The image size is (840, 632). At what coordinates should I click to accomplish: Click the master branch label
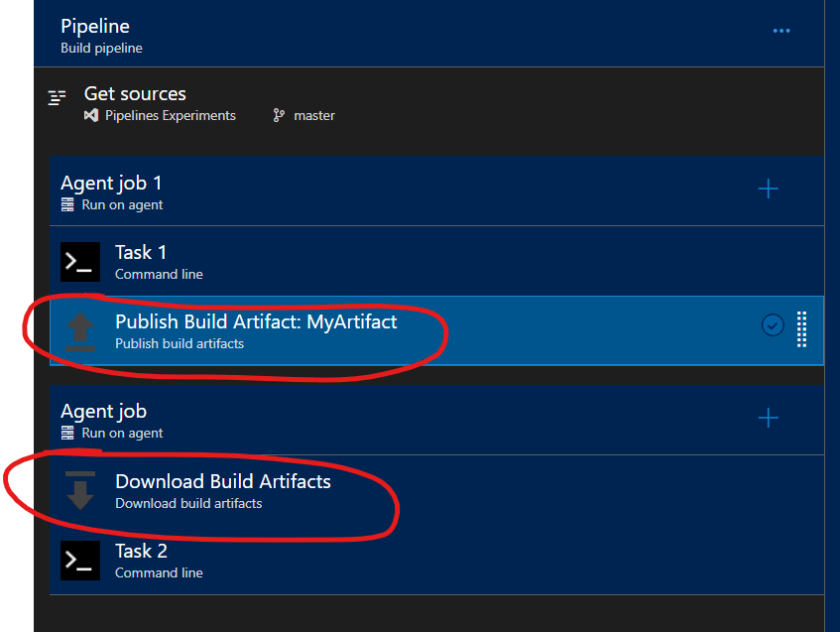[314, 116]
